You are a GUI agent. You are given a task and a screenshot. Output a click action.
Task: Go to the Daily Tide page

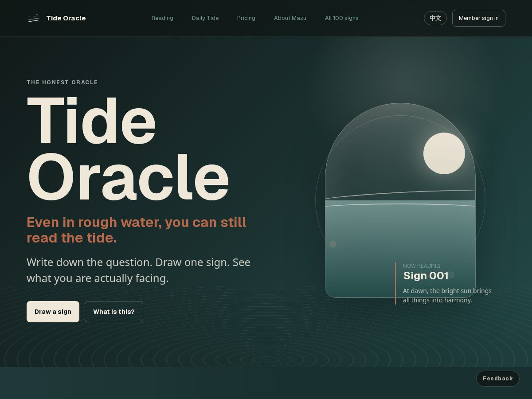[x=205, y=18]
